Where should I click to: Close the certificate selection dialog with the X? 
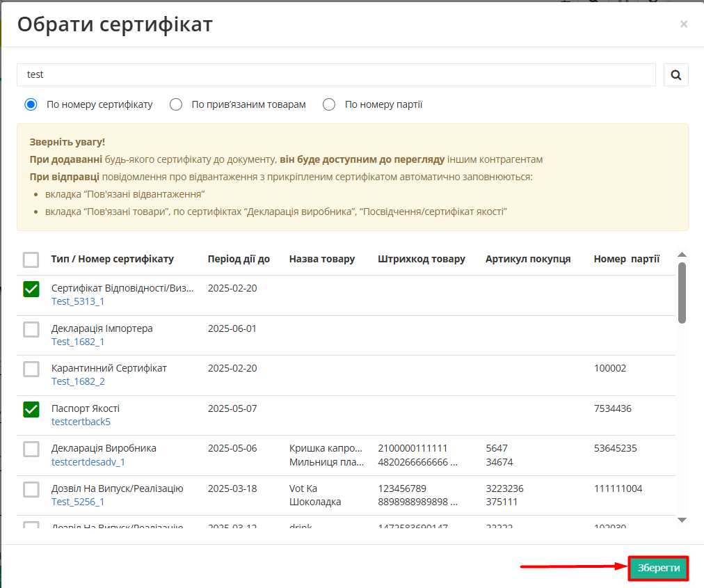pos(683,24)
